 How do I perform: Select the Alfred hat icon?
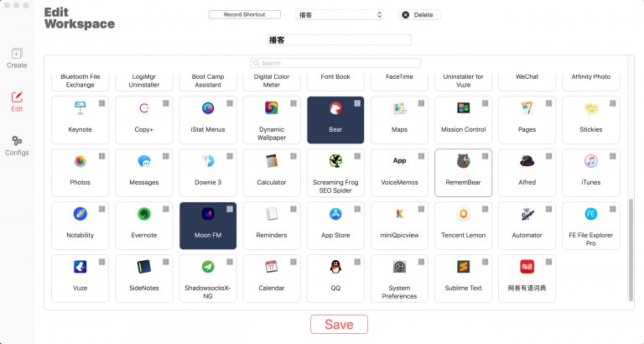pyautogui.click(x=527, y=161)
